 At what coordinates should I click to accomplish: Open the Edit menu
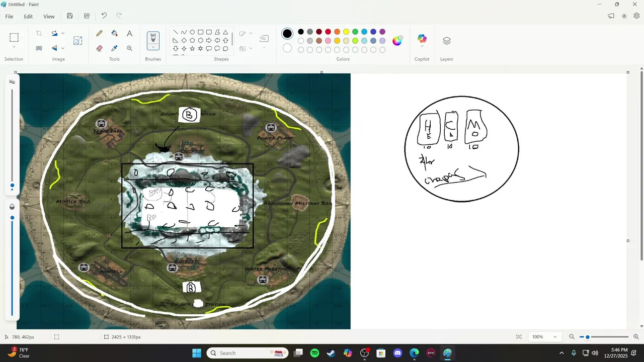tap(28, 16)
